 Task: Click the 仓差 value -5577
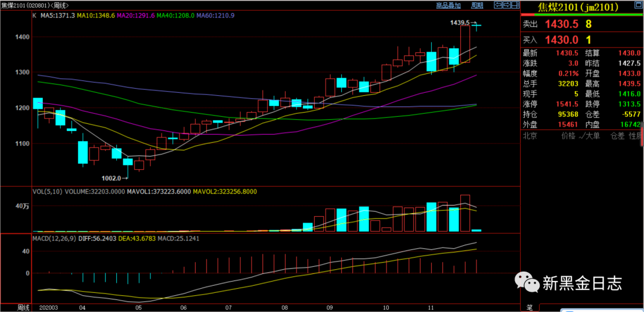point(630,114)
